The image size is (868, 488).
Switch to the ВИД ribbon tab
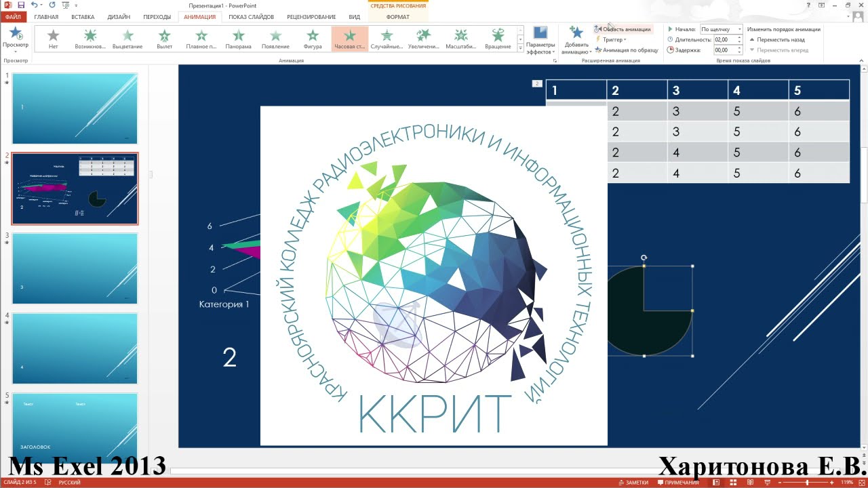point(354,17)
